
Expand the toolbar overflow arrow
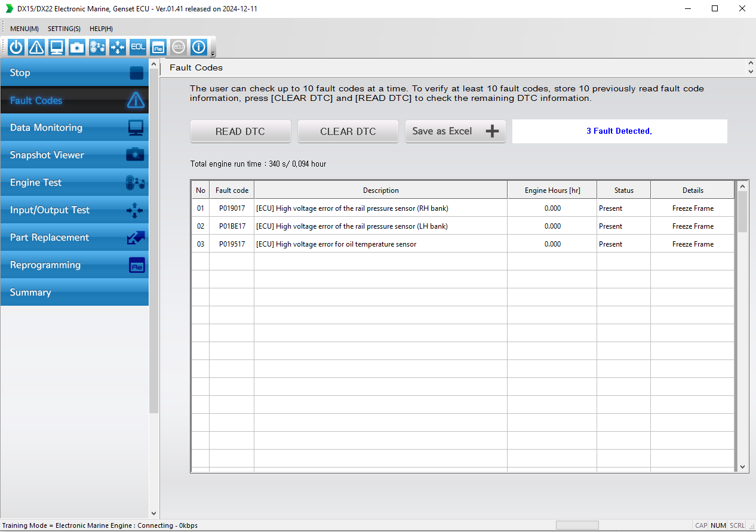coord(213,54)
